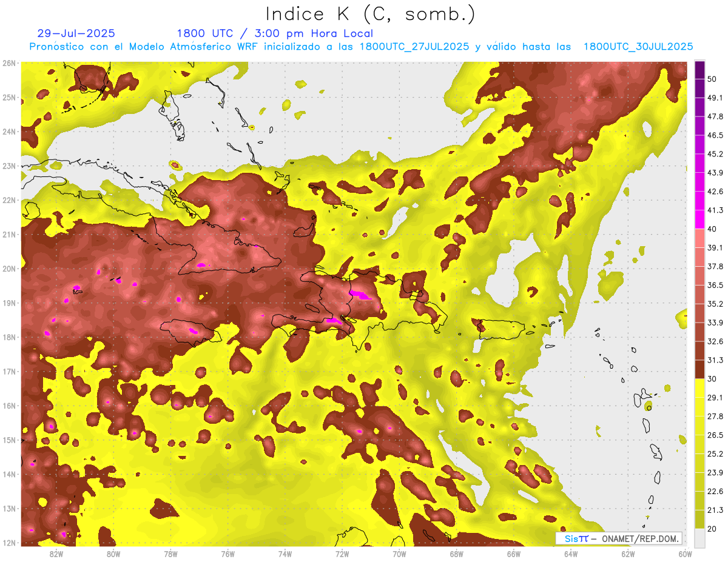Click the colorbar label "37.8"

click(715, 267)
